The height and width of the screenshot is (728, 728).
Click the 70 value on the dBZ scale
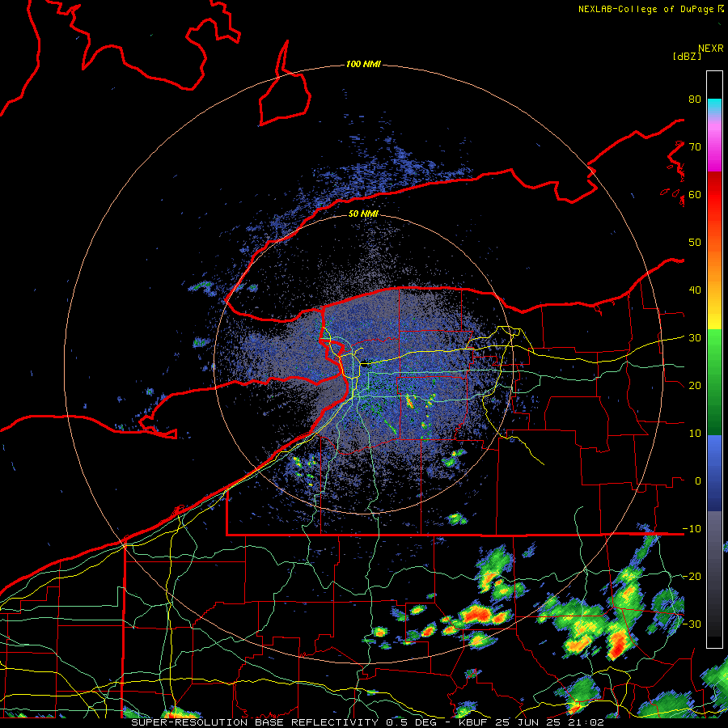click(x=695, y=147)
